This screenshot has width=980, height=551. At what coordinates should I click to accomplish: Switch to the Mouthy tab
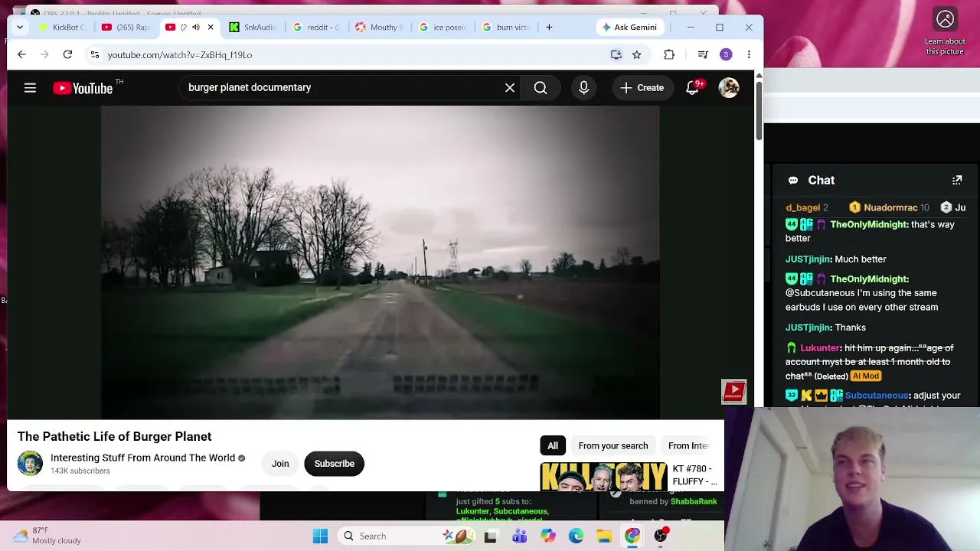[381, 27]
